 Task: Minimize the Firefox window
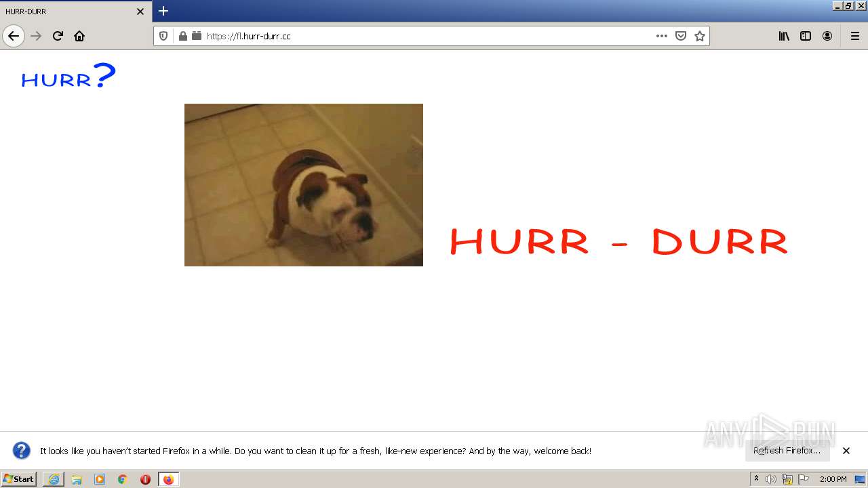(837, 5)
